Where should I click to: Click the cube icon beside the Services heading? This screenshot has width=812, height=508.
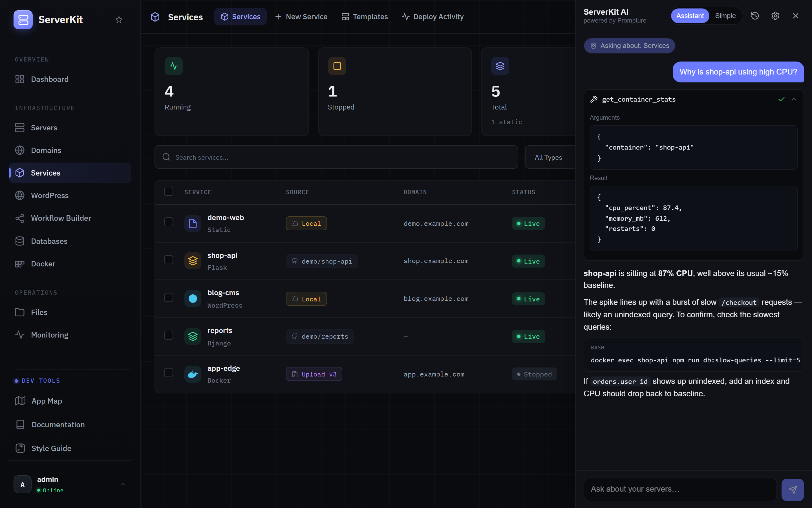coord(155,17)
